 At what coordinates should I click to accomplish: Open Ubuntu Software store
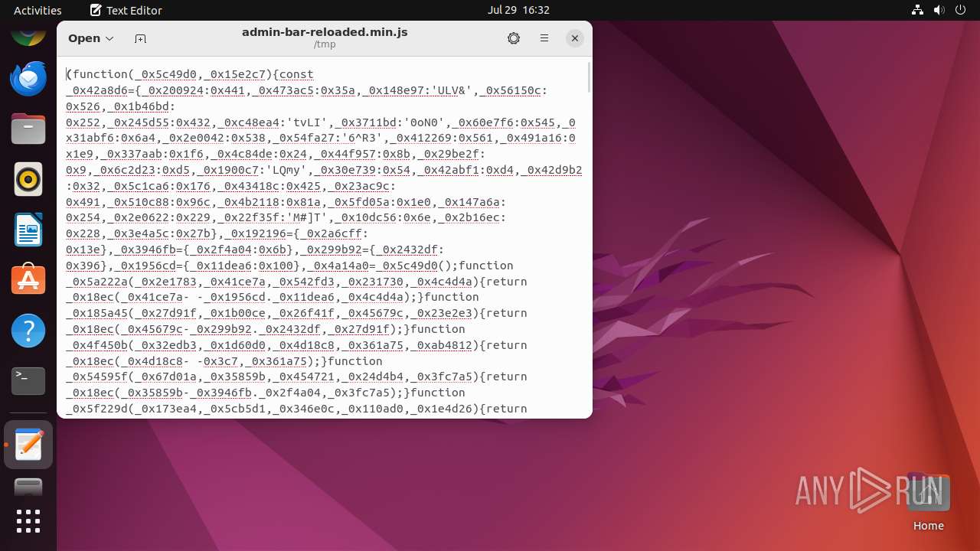point(28,280)
